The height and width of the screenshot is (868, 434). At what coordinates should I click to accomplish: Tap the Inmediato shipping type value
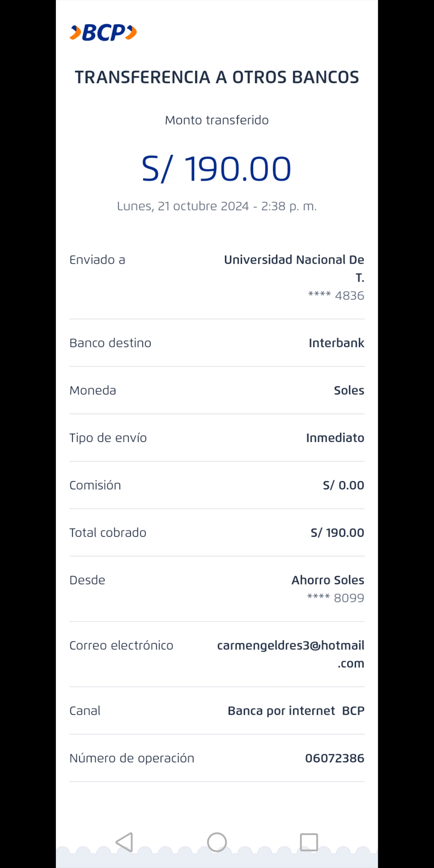coord(335,438)
